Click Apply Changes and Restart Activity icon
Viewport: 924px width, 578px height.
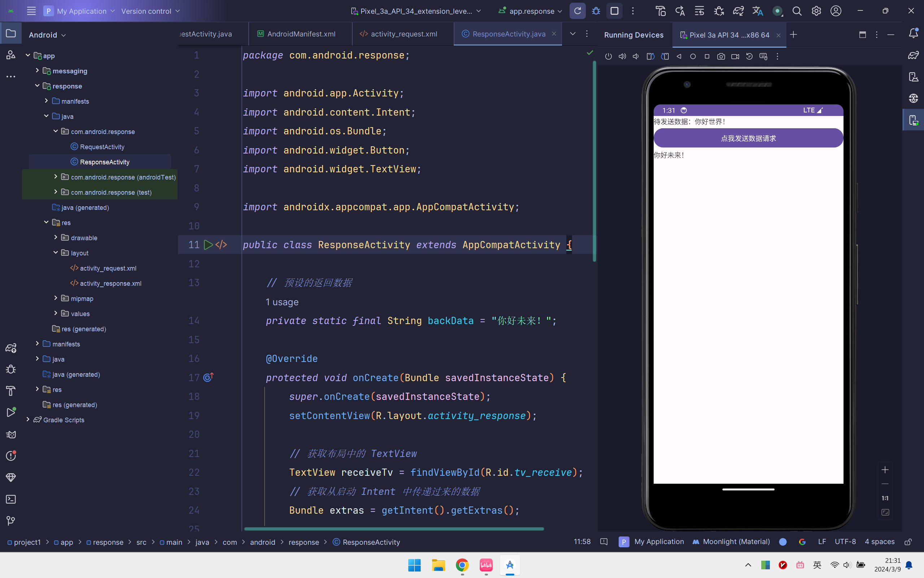coord(680,11)
